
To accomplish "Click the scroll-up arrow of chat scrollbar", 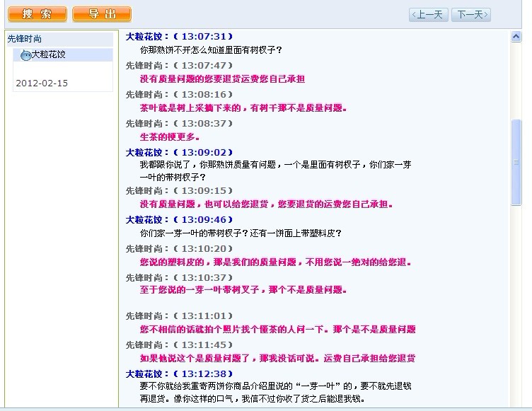I will (x=516, y=37).
